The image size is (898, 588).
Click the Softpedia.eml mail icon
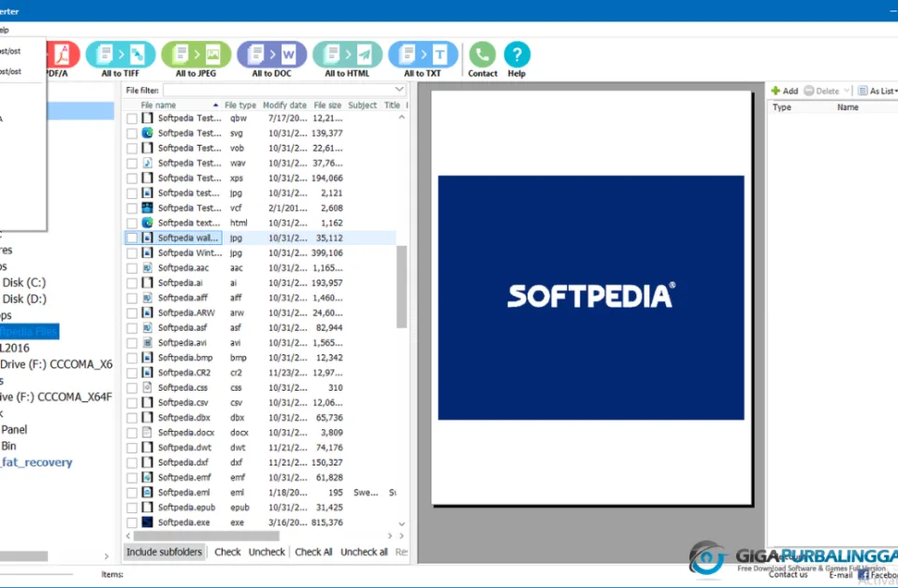[x=147, y=492]
